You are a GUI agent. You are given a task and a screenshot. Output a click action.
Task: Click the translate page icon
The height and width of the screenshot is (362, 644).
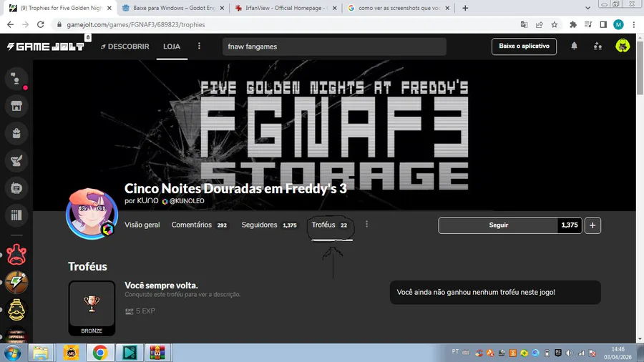(524, 24)
